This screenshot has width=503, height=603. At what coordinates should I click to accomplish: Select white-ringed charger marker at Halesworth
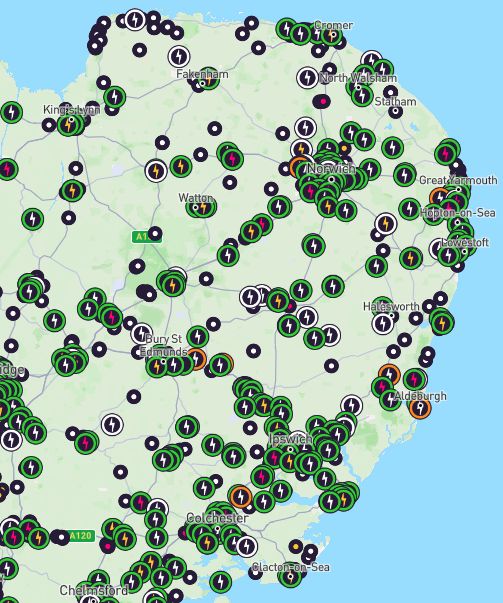pyautogui.click(x=383, y=323)
